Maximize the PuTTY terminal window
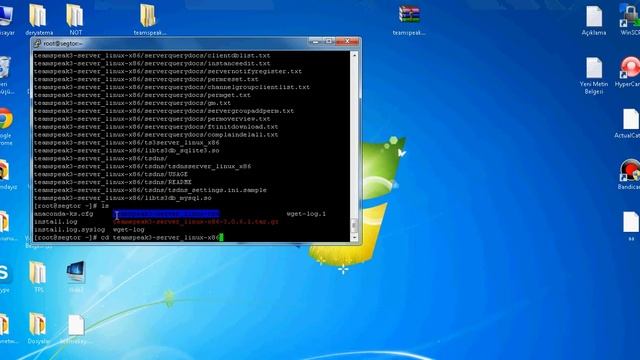This screenshot has height=360, width=640. click(x=329, y=42)
